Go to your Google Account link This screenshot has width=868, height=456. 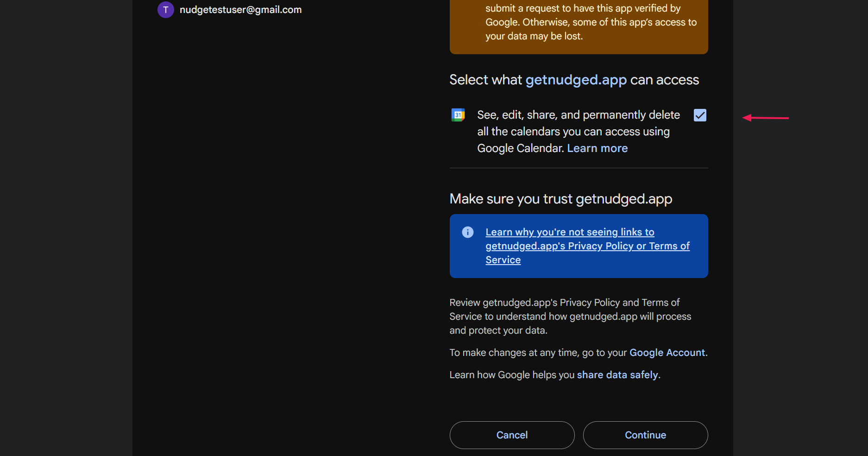pyautogui.click(x=667, y=353)
